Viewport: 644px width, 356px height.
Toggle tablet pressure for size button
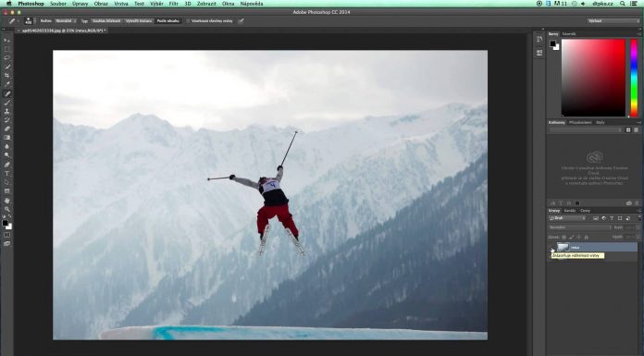point(241,20)
